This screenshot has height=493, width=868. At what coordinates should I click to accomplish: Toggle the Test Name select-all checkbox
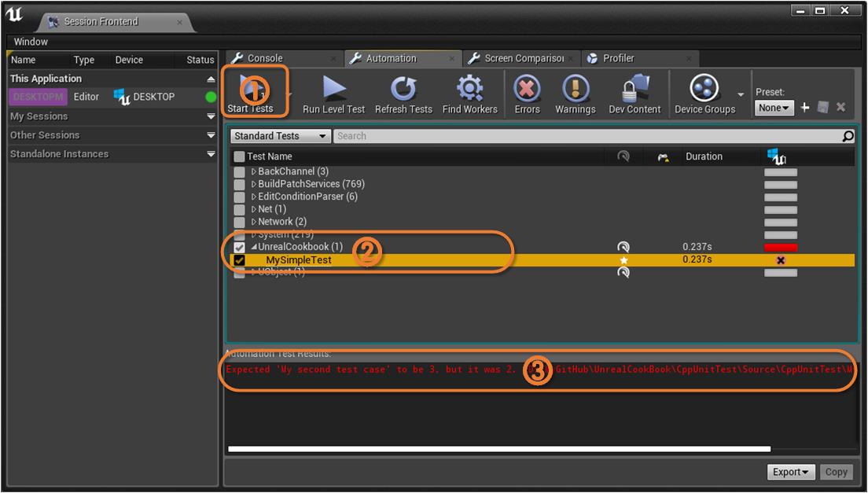tap(239, 156)
